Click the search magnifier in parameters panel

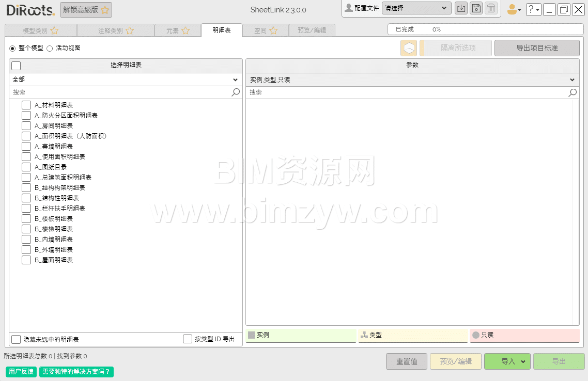(572, 92)
